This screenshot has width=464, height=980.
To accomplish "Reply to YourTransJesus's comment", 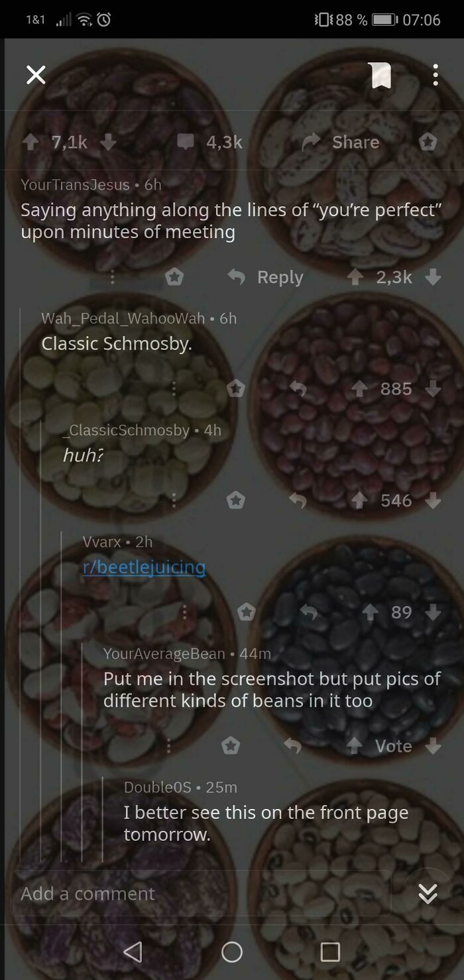I will tap(265, 277).
